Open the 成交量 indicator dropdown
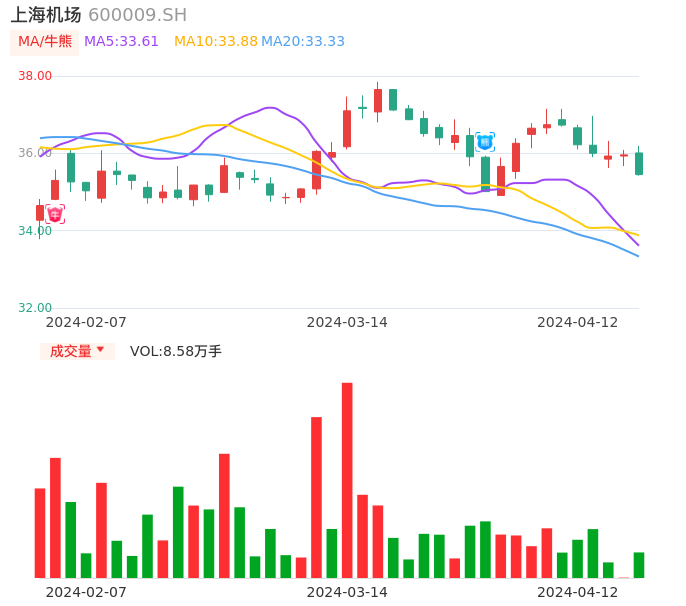Image resolution: width=686 pixels, height=606 pixels. click(77, 351)
